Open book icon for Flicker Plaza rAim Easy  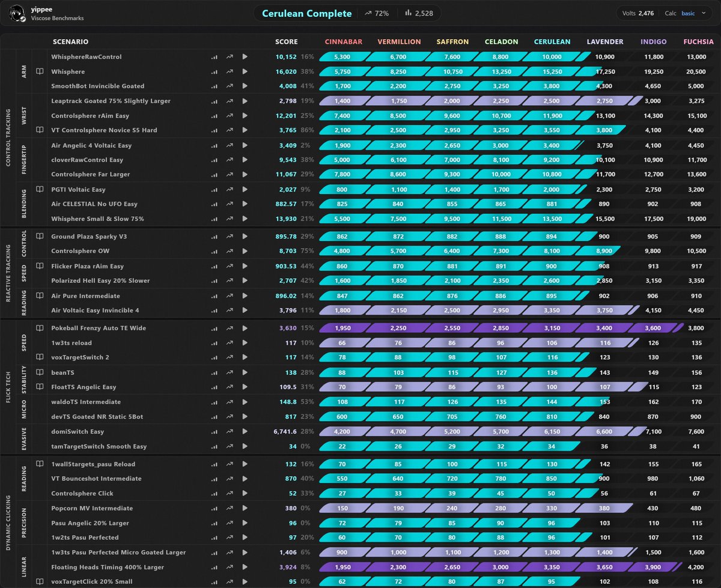[40, 266]
